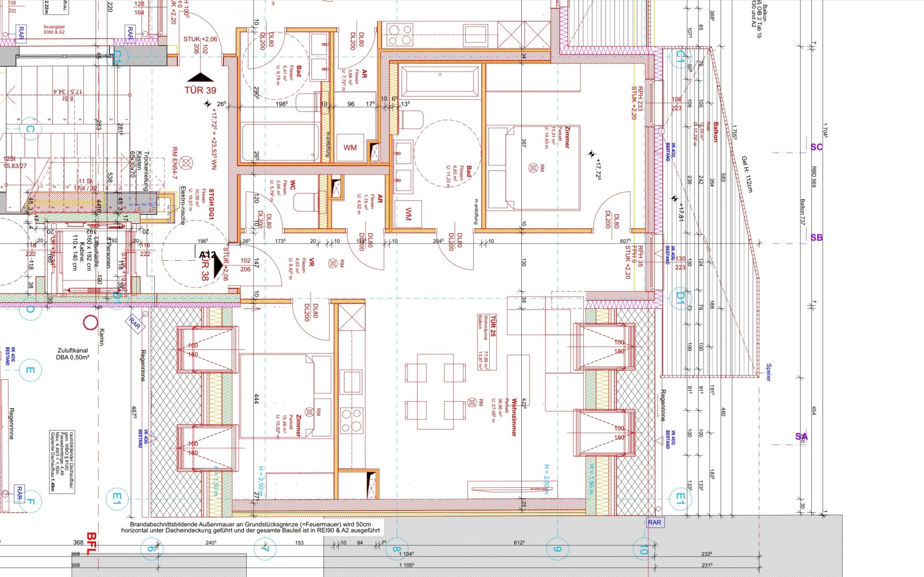The width and height of the screenshot is (924, 577).
Task: Select the blue Speier label
Action: pos(769,372)
